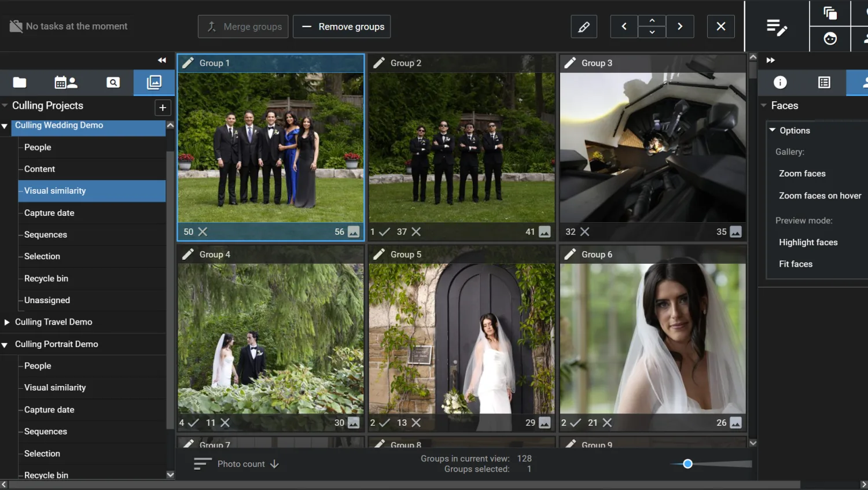The height and width of the screenshot is (490, 868).
Task: Click the accepted checkmark icon under Group 4
Action: point(193,423)
